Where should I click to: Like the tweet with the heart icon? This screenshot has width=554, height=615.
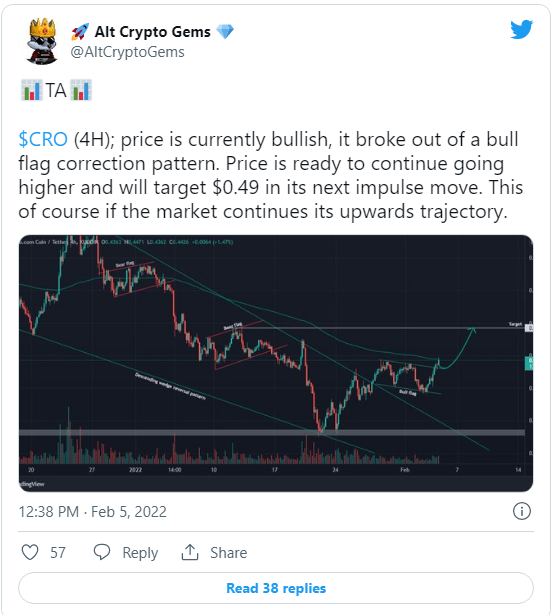tap(30, 552)
